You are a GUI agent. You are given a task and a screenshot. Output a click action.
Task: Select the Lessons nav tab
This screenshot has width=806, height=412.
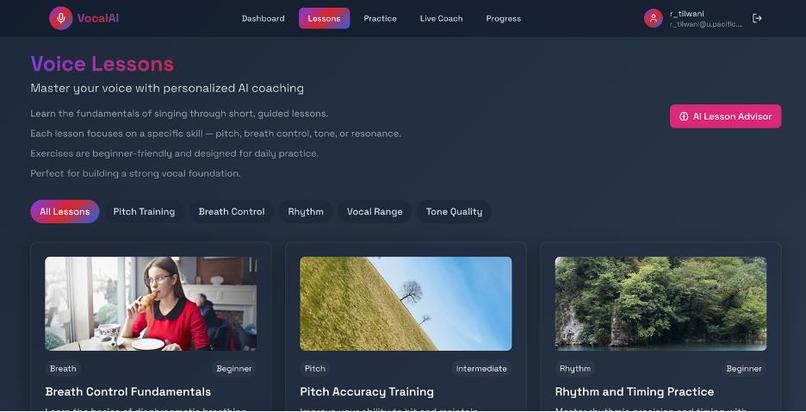[x=324, y=18]
